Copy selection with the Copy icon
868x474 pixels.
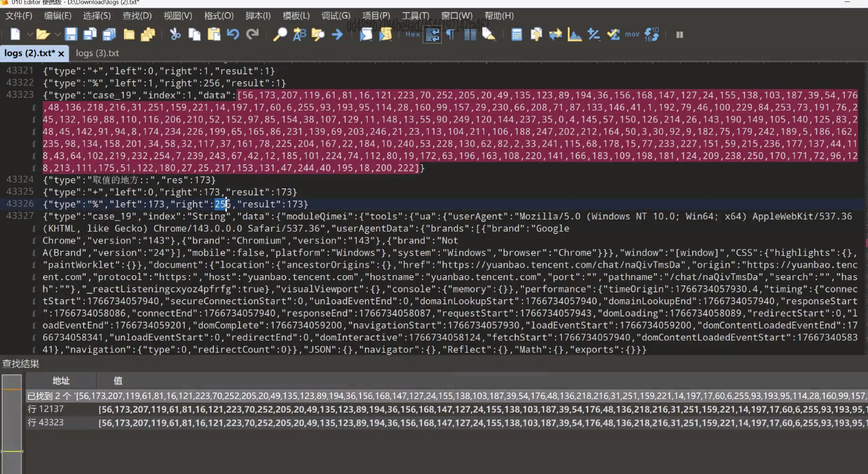(194, 34)
